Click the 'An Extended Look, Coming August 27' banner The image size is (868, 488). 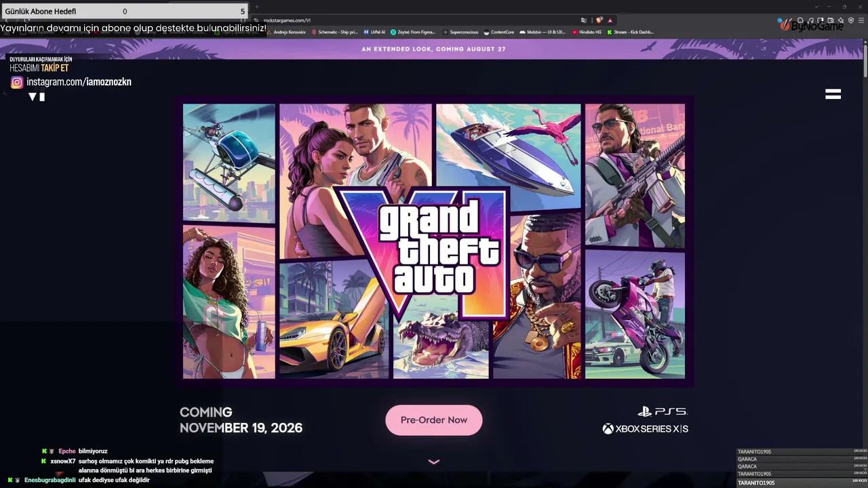(x=434, y=49)
